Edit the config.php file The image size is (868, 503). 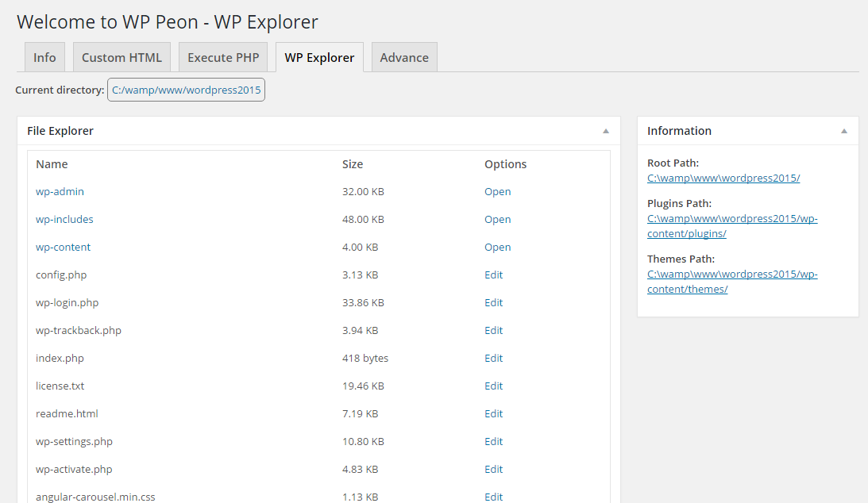493,275
